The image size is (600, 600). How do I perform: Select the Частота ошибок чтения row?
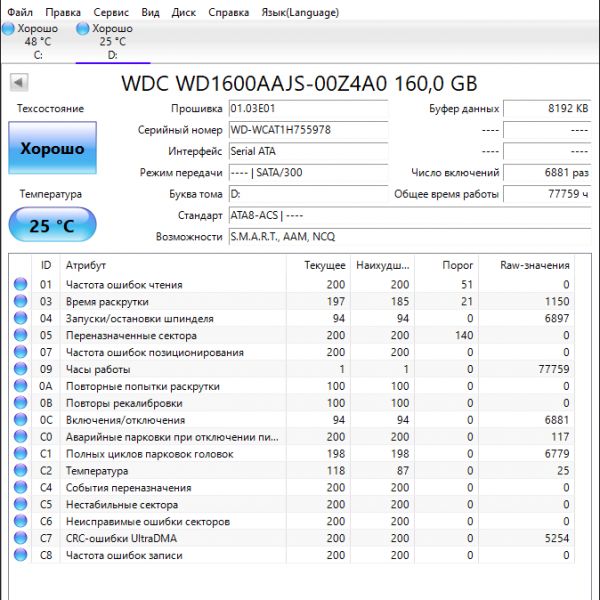click(292, 284)
